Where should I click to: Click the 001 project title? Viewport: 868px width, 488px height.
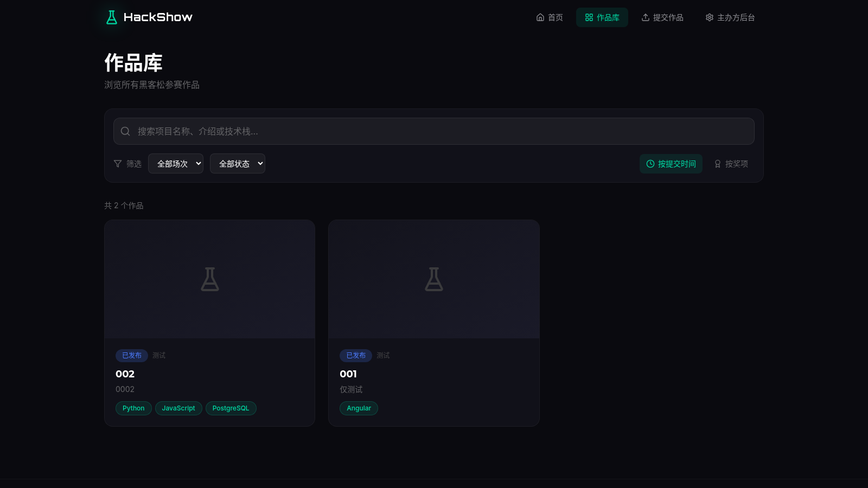348,374
